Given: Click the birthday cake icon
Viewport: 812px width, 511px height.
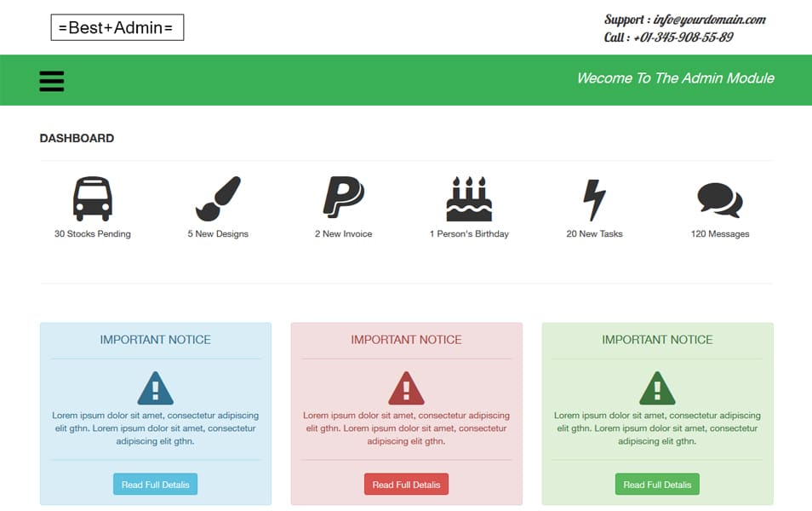Looking at the screenshot, I should point(469,198).
